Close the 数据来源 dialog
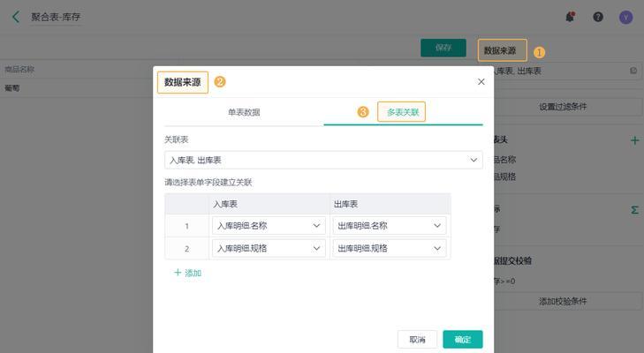The height and width of the screenshot is (353, 644). click(x=481, y=82)
